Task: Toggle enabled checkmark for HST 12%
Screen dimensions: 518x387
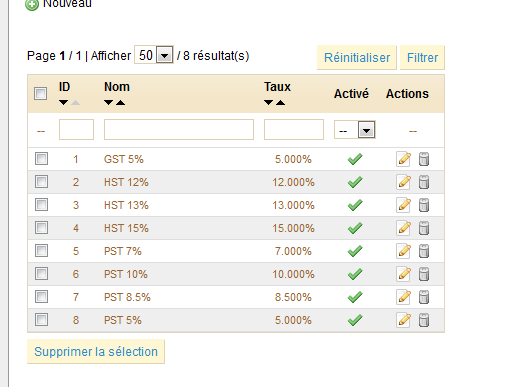Action: [x=355, y=182]
